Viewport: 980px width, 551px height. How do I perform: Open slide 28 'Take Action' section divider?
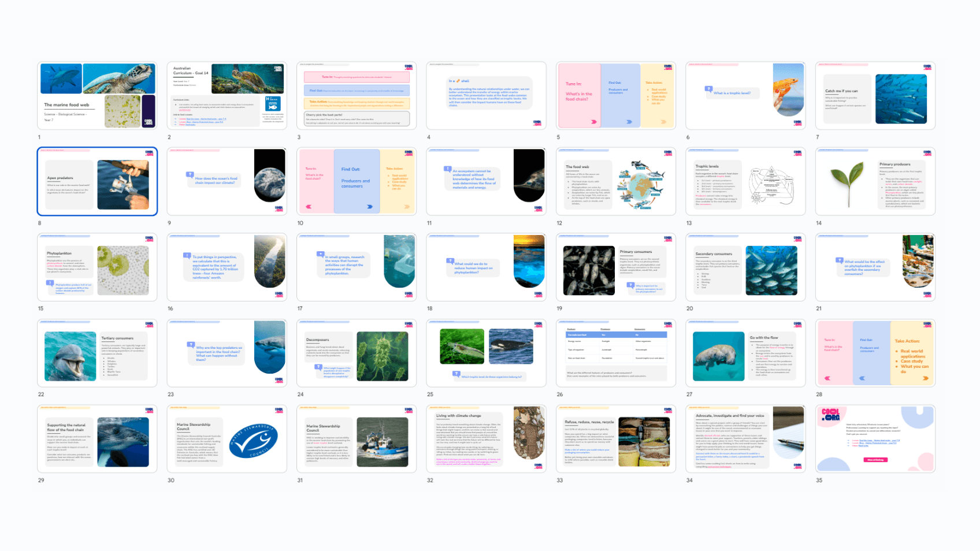(x=875, y=353)
